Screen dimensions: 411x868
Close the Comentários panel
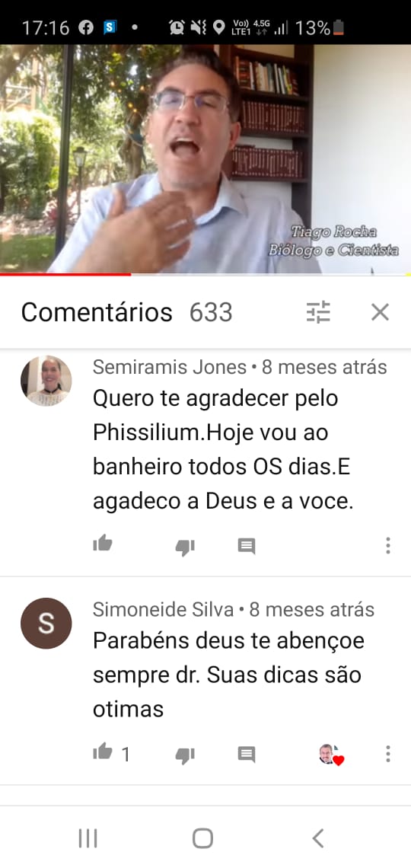[x=380, y=313]
